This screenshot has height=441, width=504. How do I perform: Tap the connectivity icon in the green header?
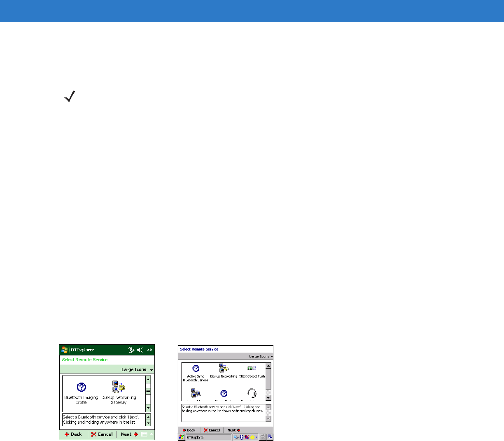[131, 350]
